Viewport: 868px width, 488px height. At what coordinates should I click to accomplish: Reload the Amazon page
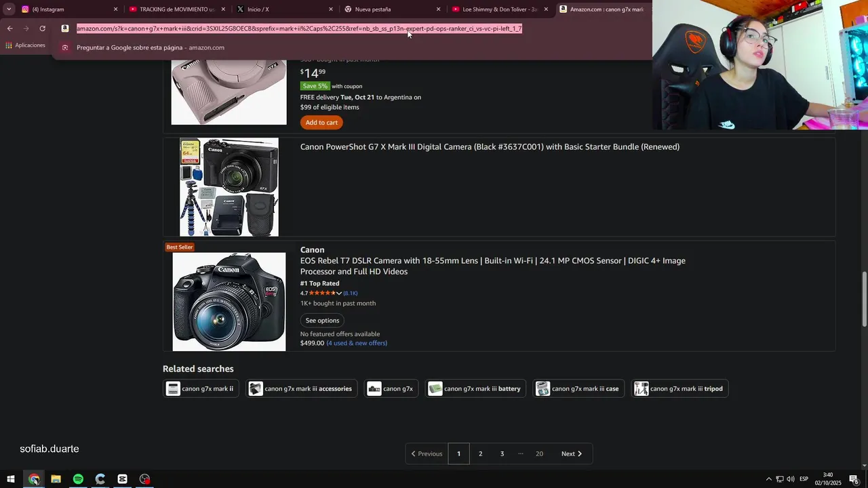(42, 28)
